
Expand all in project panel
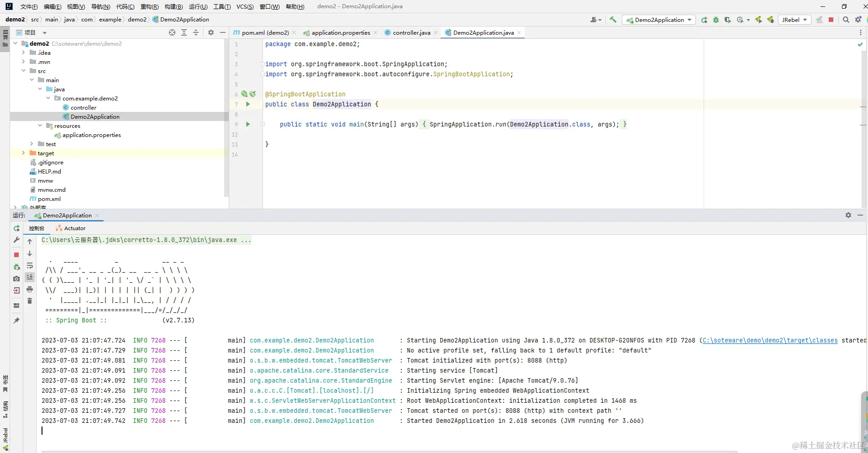tap(184, 32)
